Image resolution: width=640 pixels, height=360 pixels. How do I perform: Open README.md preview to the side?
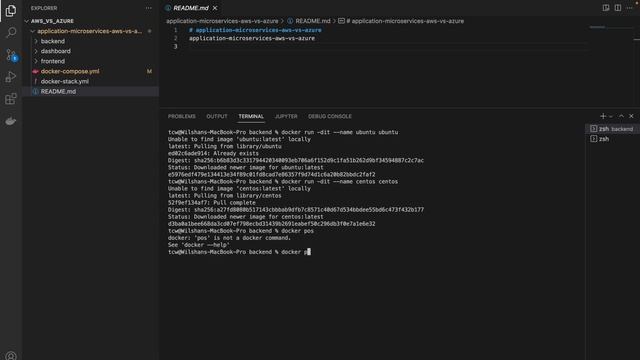tap(606, 8)
